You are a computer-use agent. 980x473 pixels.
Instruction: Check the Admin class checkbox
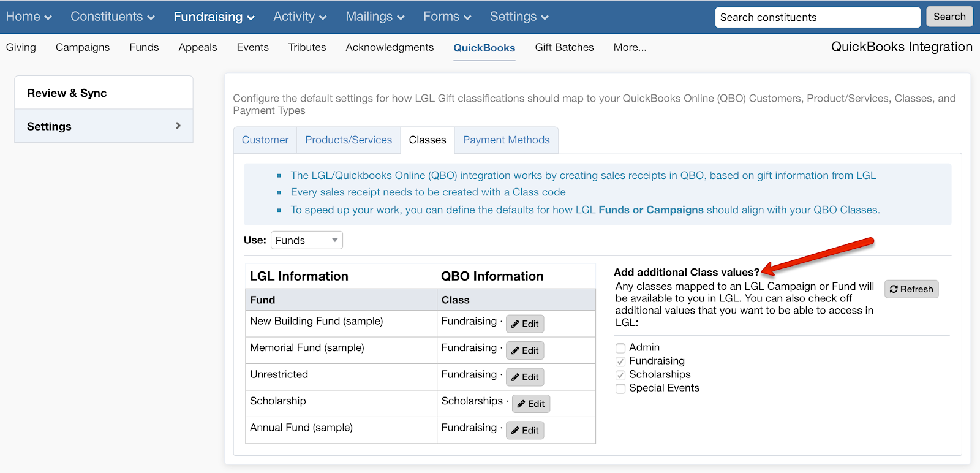pyautogui.click(x=620, y=348)
